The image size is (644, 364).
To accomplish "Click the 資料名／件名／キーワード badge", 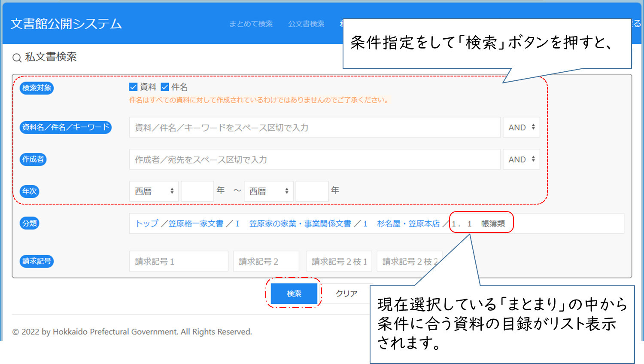I will click(65, 127).
